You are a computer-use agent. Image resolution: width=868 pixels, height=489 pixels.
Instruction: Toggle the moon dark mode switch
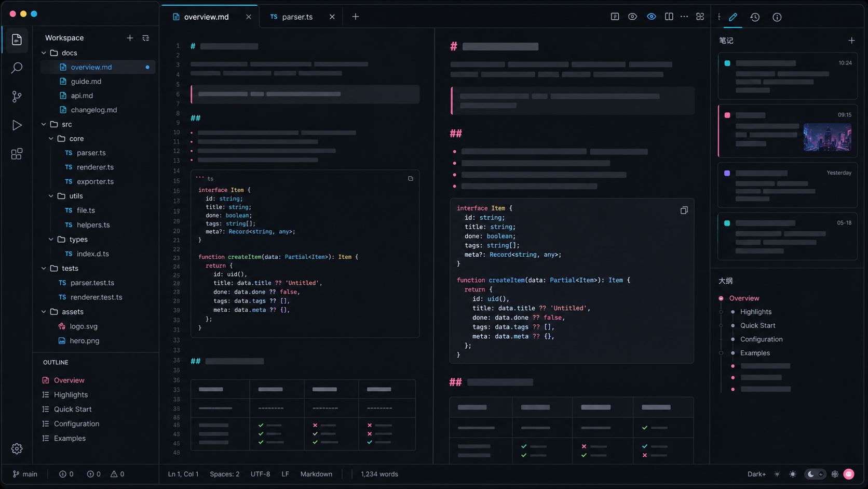pyautogui.click(x=815, y=474)
